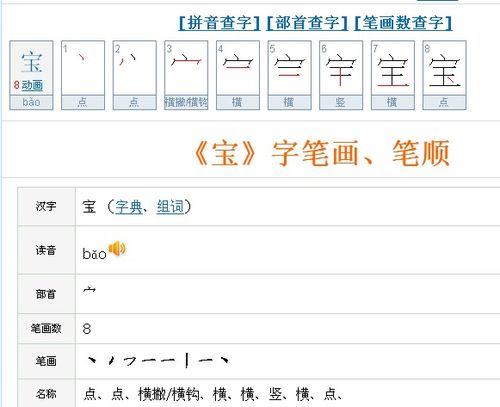500x407 pixels.
Task: Click the stroke count value 8
Action: coord(87,329)
